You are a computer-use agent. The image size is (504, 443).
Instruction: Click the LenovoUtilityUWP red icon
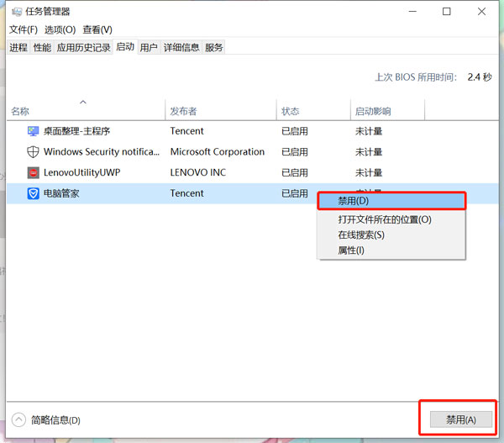click(33, 172)
